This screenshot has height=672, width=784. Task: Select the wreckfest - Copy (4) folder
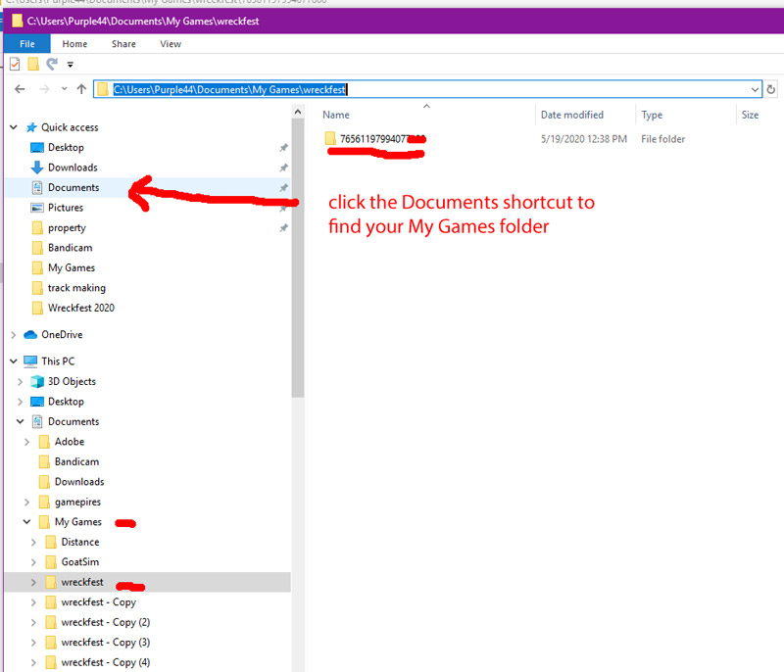click(106, 662)
